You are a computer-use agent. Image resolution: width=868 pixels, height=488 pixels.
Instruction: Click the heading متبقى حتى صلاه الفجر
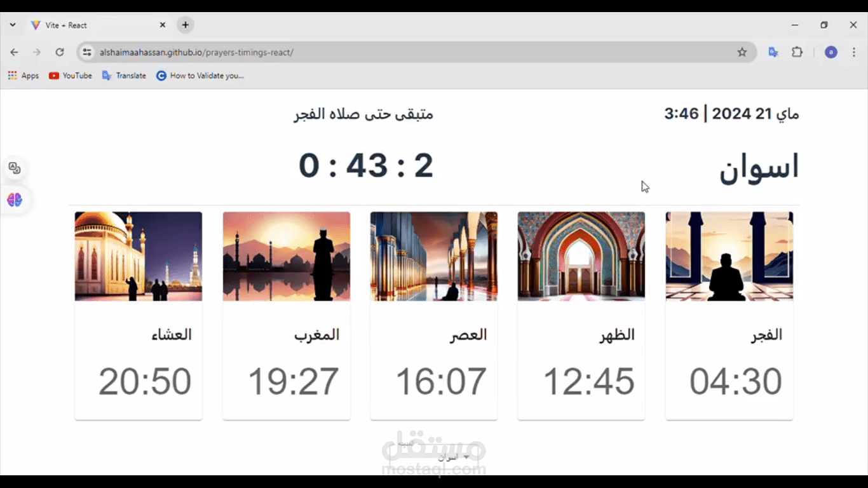tap(363, 114)
